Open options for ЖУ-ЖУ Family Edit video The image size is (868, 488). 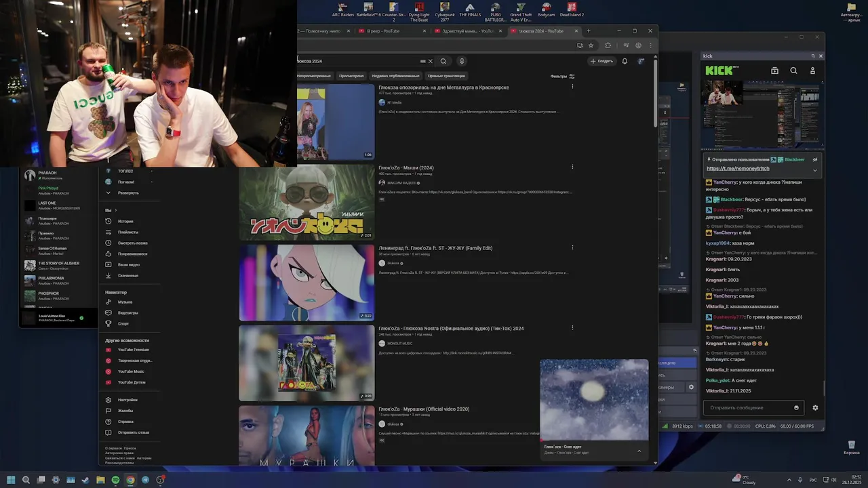(x=572, y=247)
